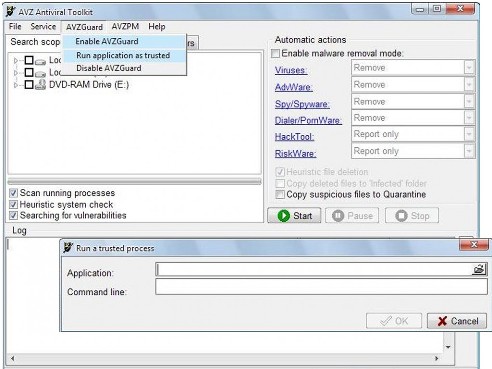
Task: Check Copy suspicious files to Quarantine
Action: coord(280,194)
